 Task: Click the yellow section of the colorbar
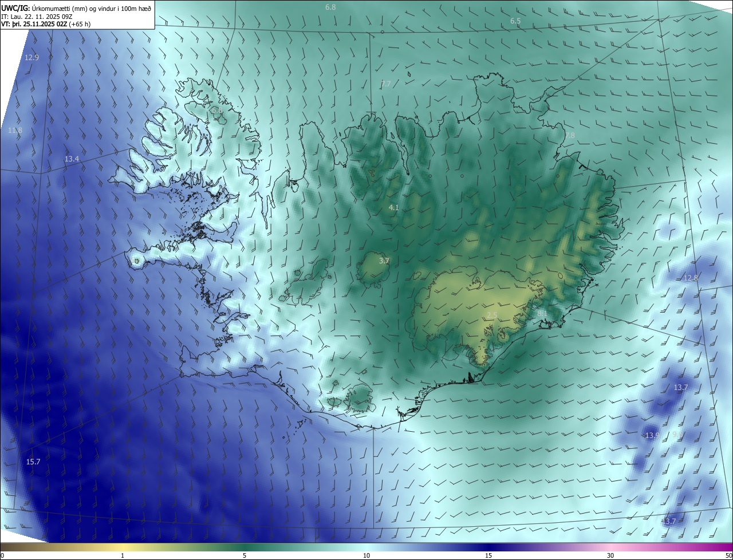(123, 547)
